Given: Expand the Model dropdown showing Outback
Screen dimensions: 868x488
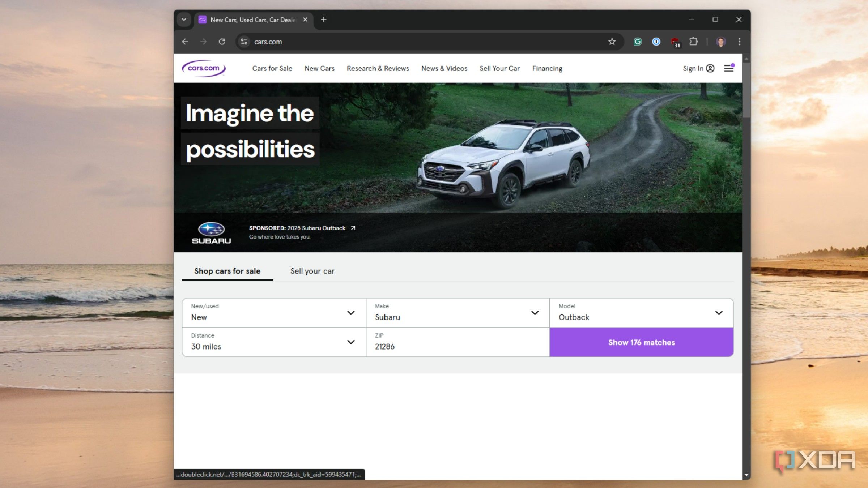Looking at the screenshot, I should tap(641, 313).
